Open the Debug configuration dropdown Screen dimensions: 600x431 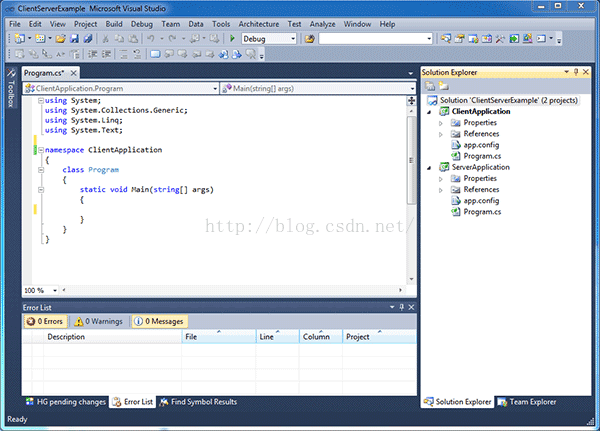pyautogui.click(x=293, y=39)
